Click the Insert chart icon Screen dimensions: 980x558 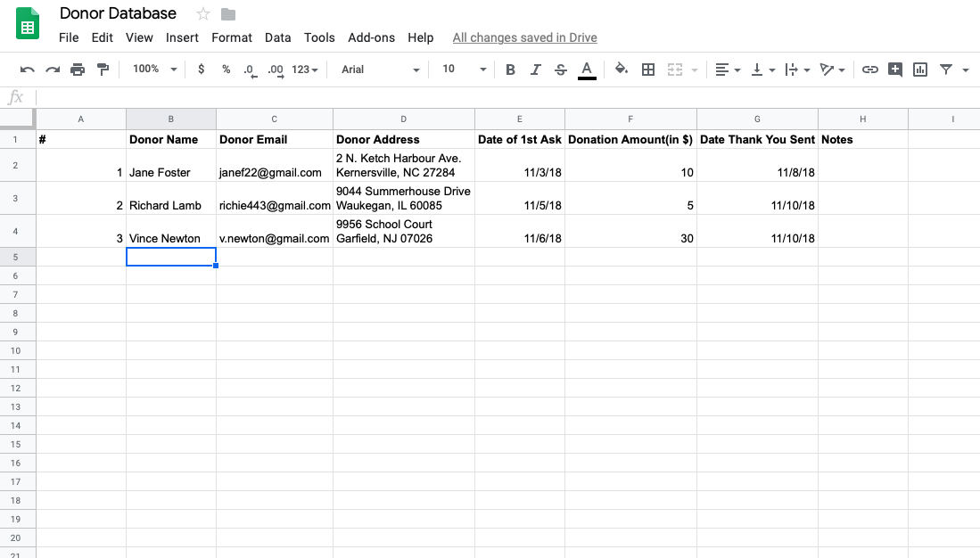920,70
